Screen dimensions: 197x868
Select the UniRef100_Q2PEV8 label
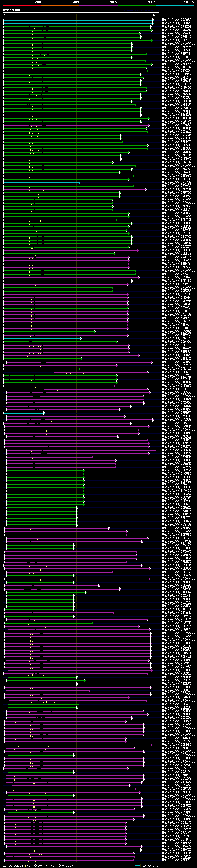coord(177,64)
